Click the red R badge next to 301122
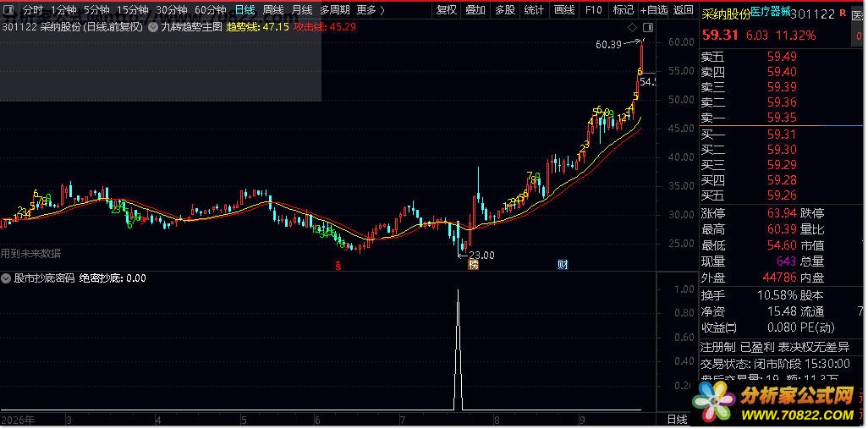Image resolution: width=868 pixels, height=429 pixels. [843, 13]
